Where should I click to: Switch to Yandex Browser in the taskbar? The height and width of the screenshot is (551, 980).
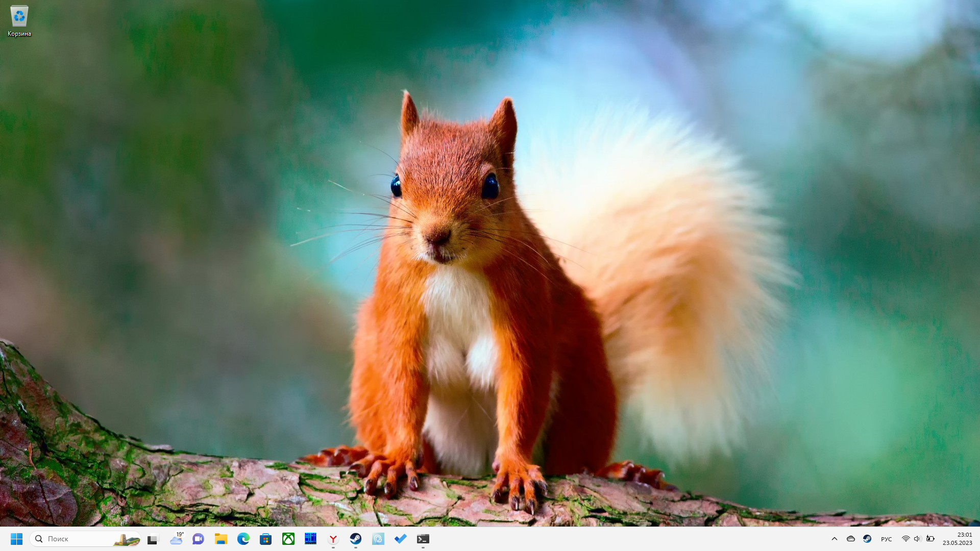(333, 539)
